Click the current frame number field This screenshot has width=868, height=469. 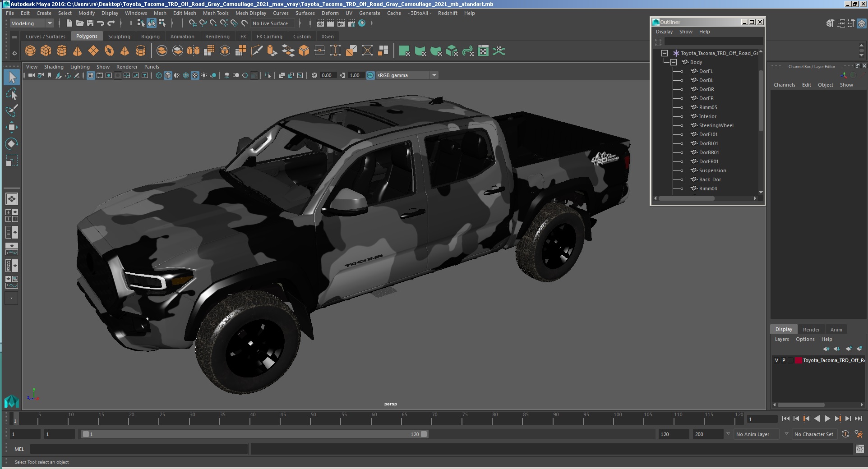762,419
